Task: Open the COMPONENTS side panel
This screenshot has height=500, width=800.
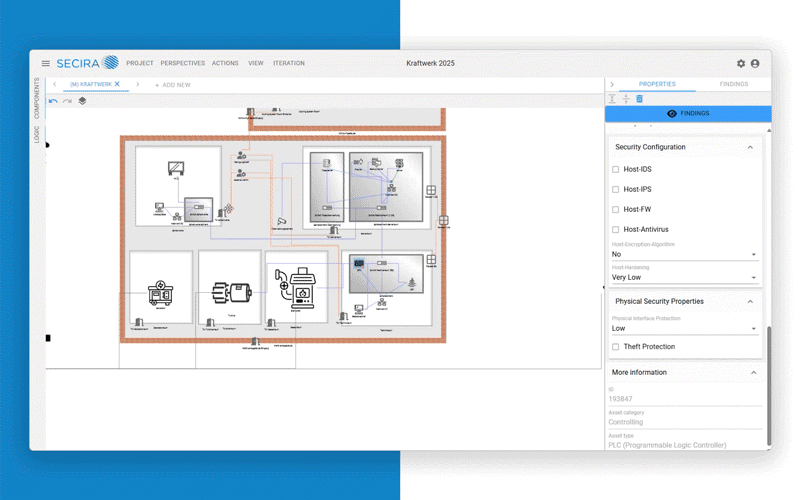Action: 37,98
